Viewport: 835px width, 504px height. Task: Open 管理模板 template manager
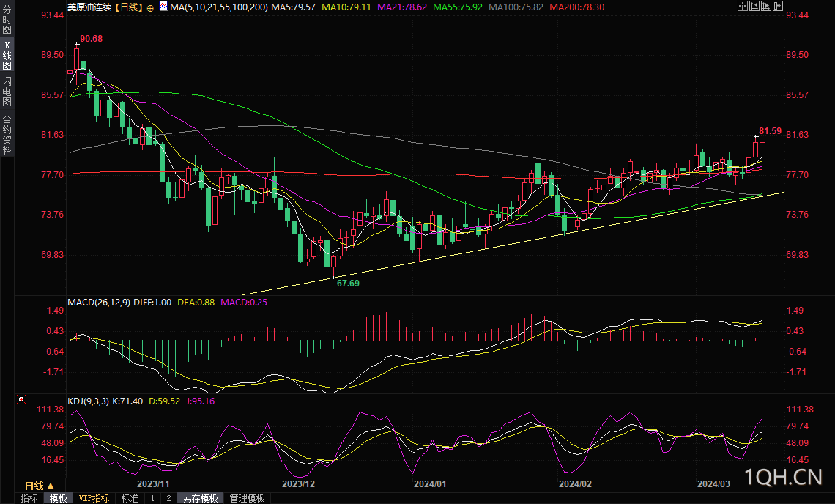(x=247, y=498)
